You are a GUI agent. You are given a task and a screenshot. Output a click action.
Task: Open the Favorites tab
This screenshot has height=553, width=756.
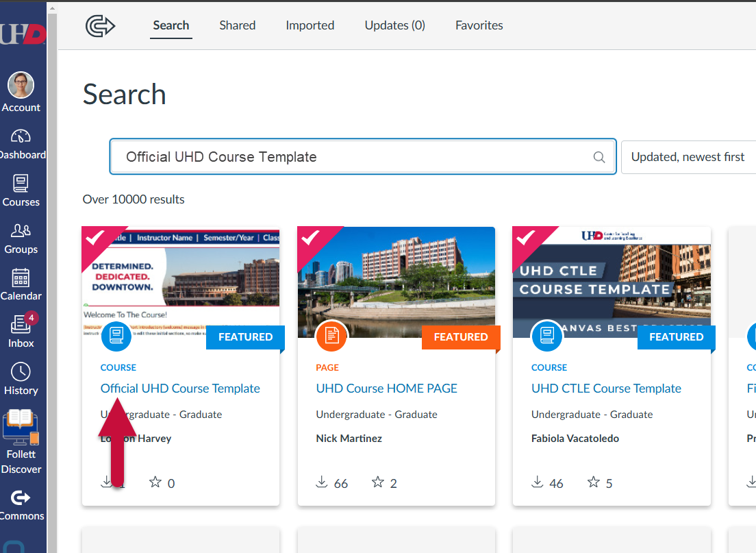[479, 25]
